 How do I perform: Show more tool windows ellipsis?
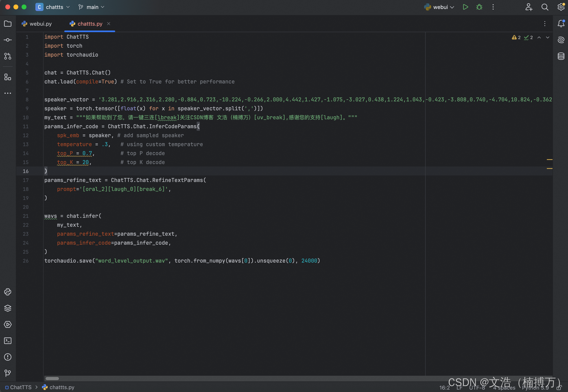(x=8, y=93)
